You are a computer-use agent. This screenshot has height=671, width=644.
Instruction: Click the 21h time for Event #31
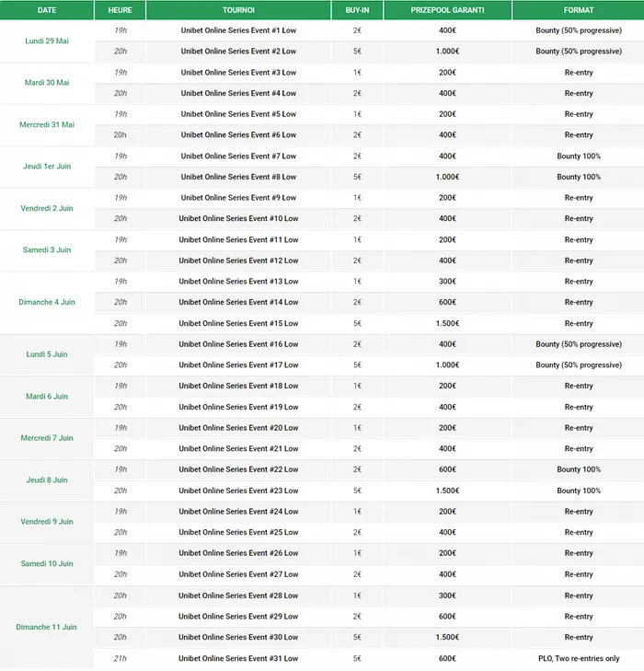coord(120,658)
